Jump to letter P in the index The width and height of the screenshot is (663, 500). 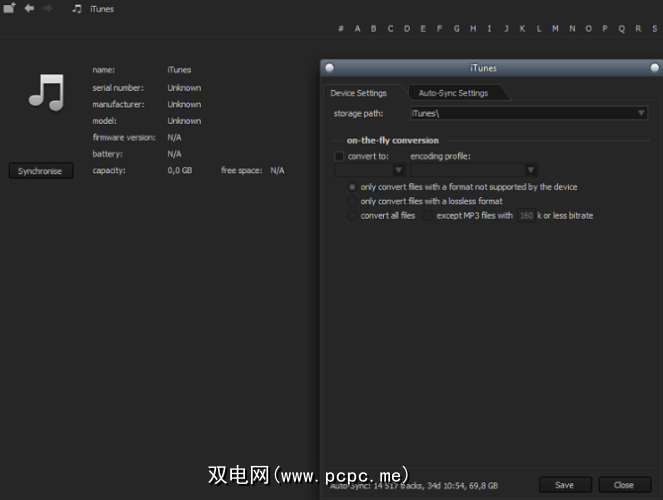(x=605, y=29)
